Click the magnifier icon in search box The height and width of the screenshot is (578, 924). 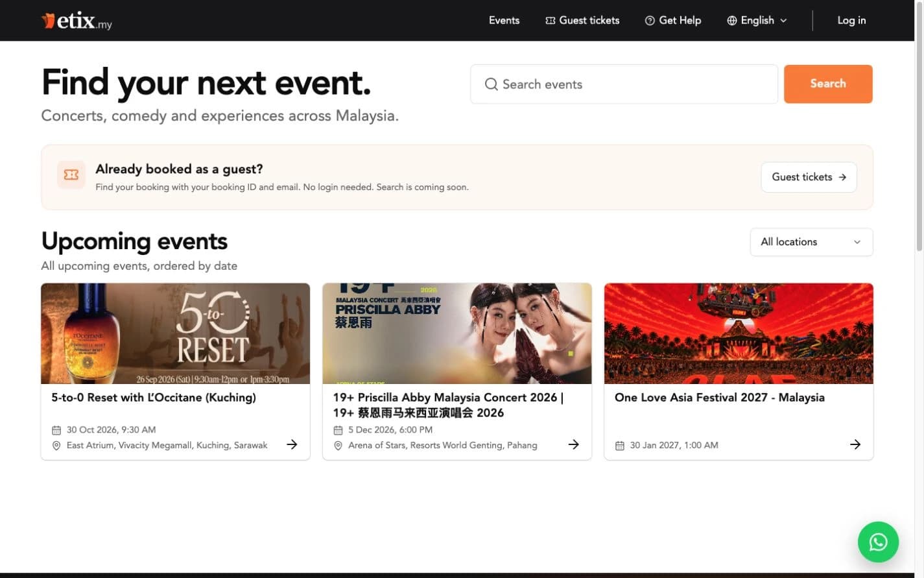(492, 84)
